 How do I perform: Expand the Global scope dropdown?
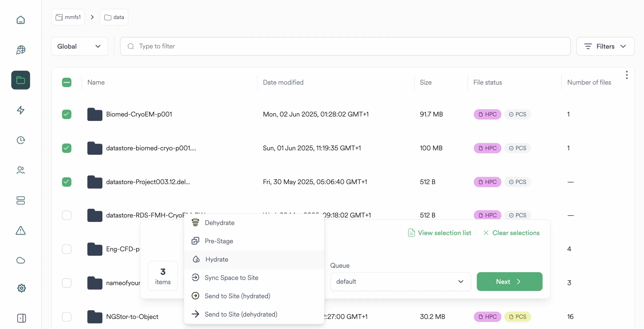[x=79, y=46]
